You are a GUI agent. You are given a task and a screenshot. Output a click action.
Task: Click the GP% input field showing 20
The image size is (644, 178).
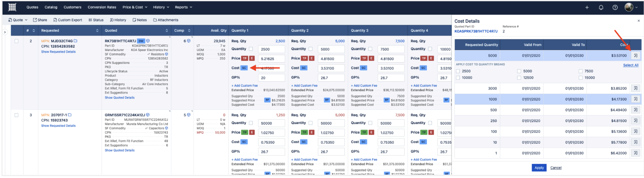click(271, 78)
